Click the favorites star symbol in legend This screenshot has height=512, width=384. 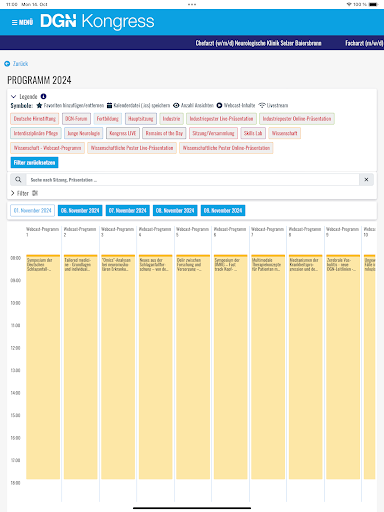click(x=39, y=105)
